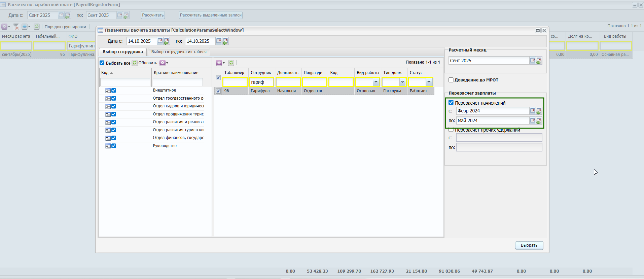Click the Внештатное row department icon

pos(108,91)
